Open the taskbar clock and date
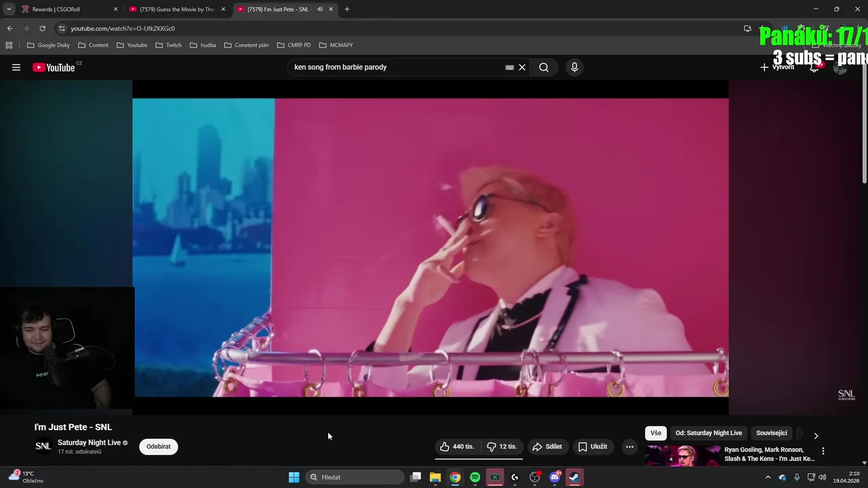Image resolution: width=868 pixels, height=488 pixels. click(846, 477)
